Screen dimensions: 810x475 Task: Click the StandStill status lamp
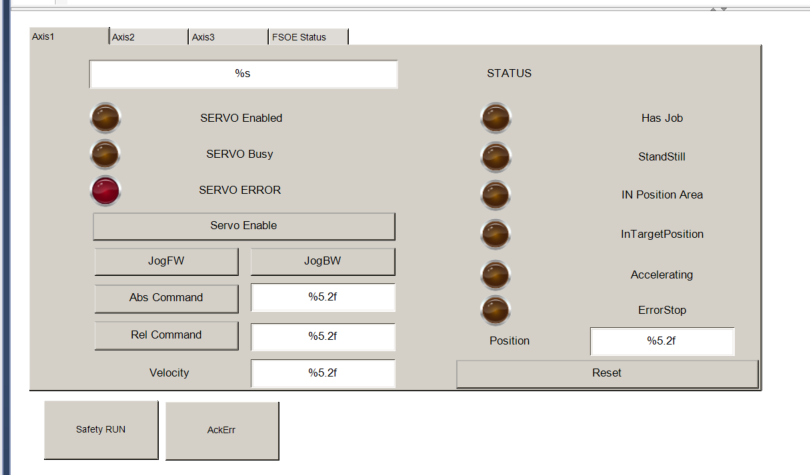coord(495,157)
